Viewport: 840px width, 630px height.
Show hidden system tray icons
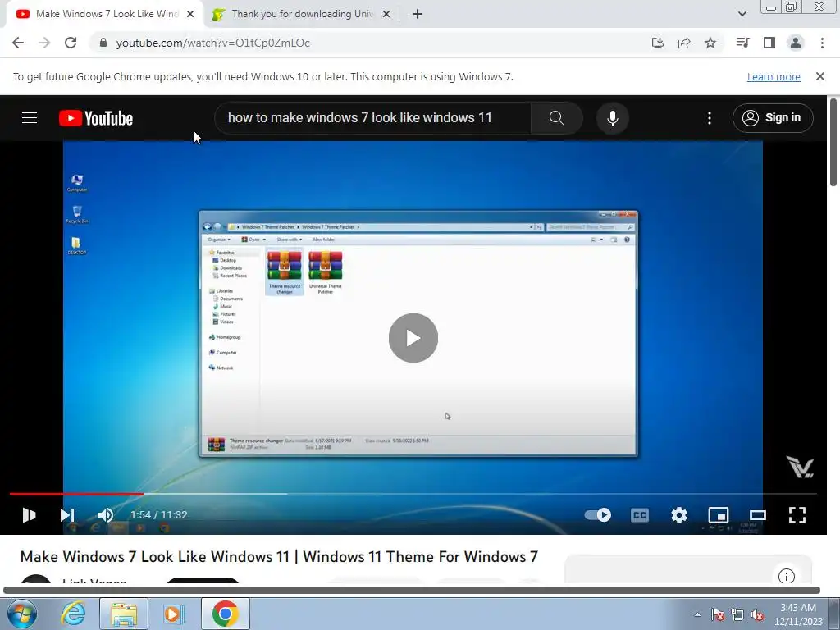(697, 614)
